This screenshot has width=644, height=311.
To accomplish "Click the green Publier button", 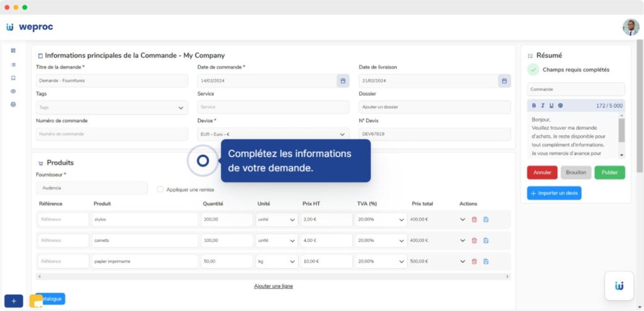I will click(x=609, y=172).
